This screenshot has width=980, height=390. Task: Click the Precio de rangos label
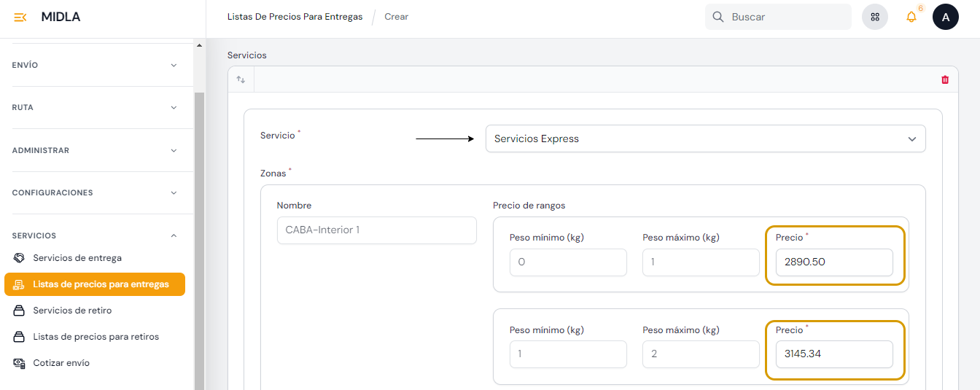[x=529, y=206]
